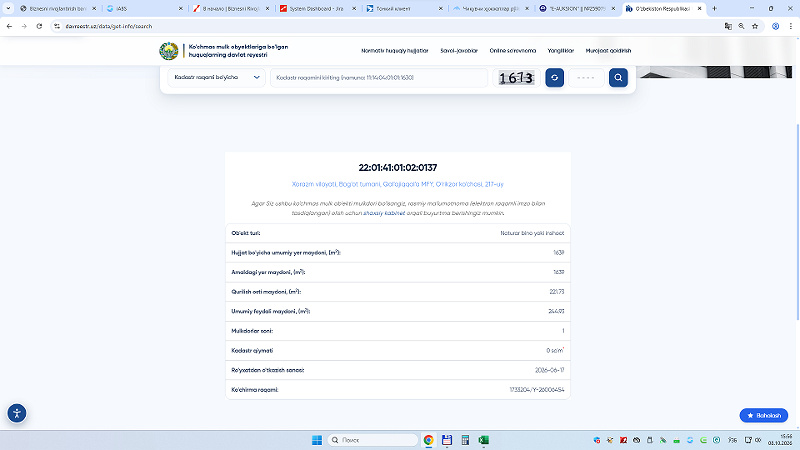Screen dimensions: 800x450
Task: Open 'Normativ huquqiy hujjatlar' menu
Action: pyautogui.click(x=394, y=51)
